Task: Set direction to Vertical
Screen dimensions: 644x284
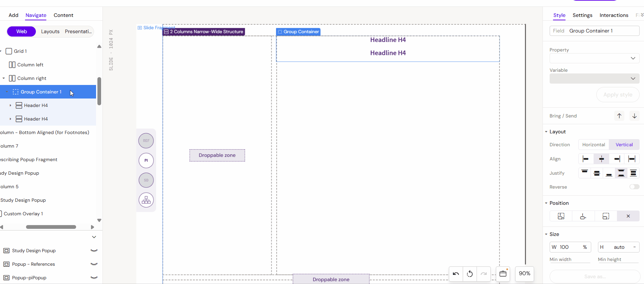Action: click(624, 145)
